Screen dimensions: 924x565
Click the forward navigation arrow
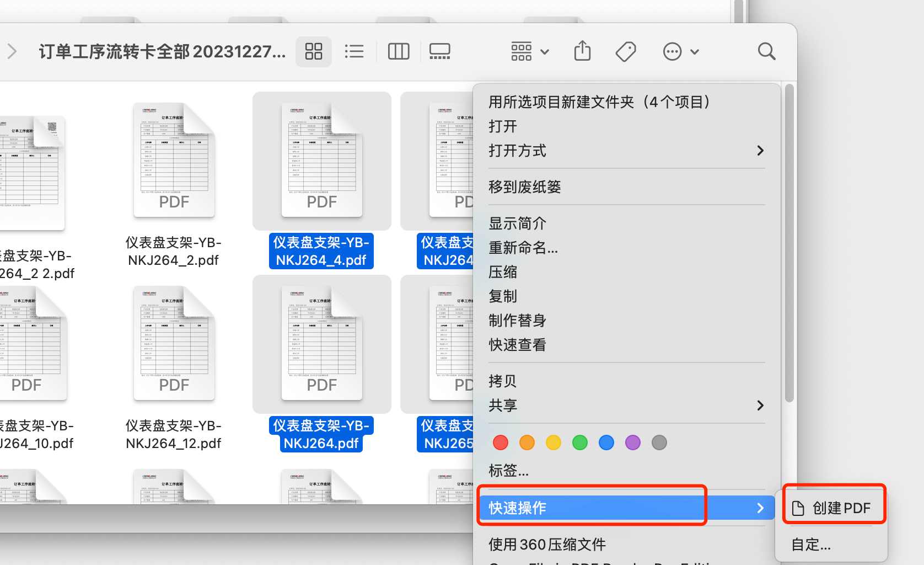(x=12, y=51)
